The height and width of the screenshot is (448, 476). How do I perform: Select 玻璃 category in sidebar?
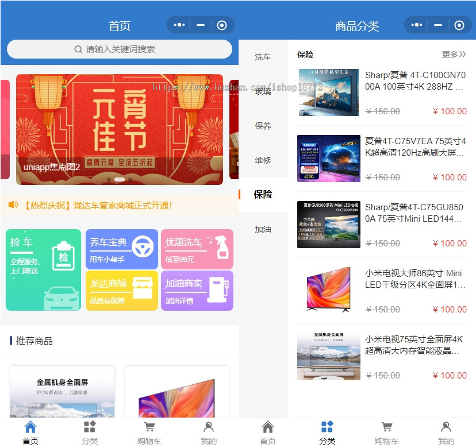tap(263, 91)
